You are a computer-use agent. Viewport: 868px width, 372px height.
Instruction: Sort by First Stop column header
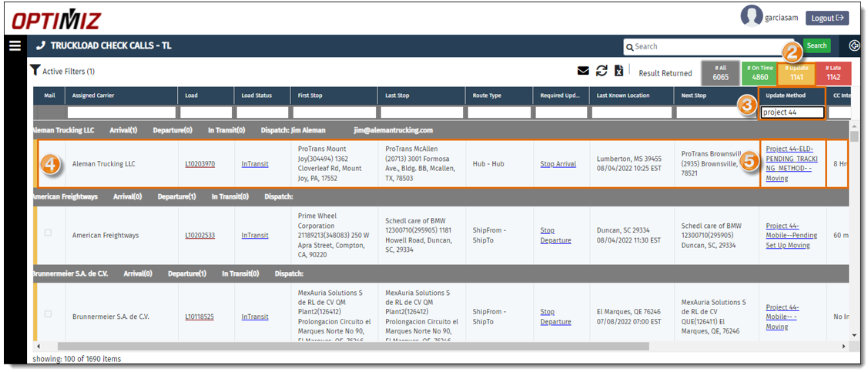point(334,96)
